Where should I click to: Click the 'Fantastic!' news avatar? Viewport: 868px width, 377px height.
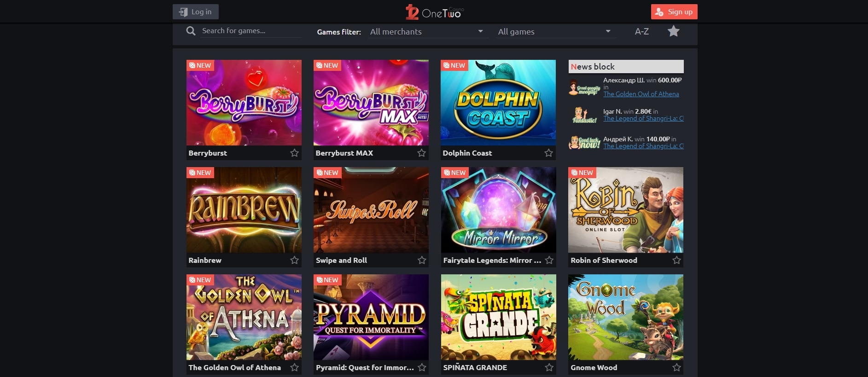[x=584, y=115]
